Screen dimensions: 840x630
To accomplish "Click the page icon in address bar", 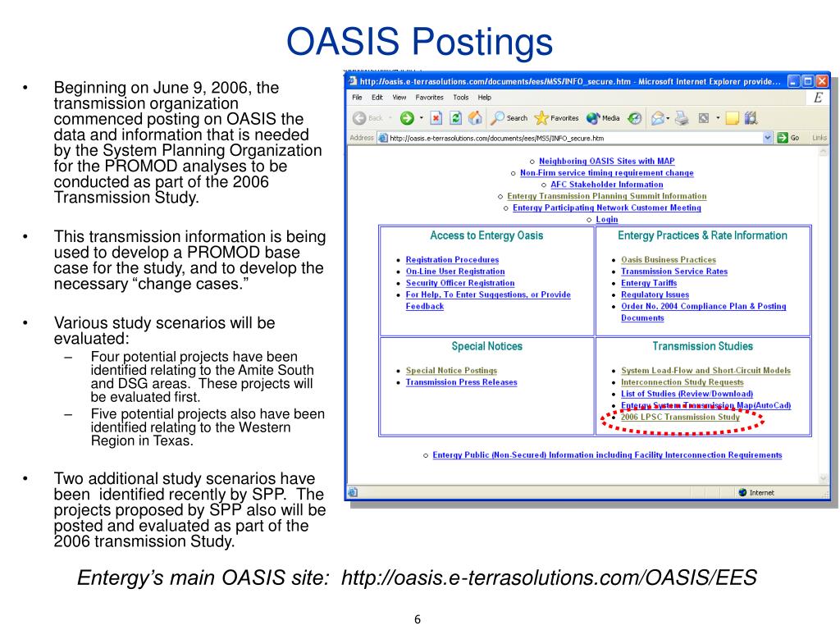I will click(x=383, y=138).
